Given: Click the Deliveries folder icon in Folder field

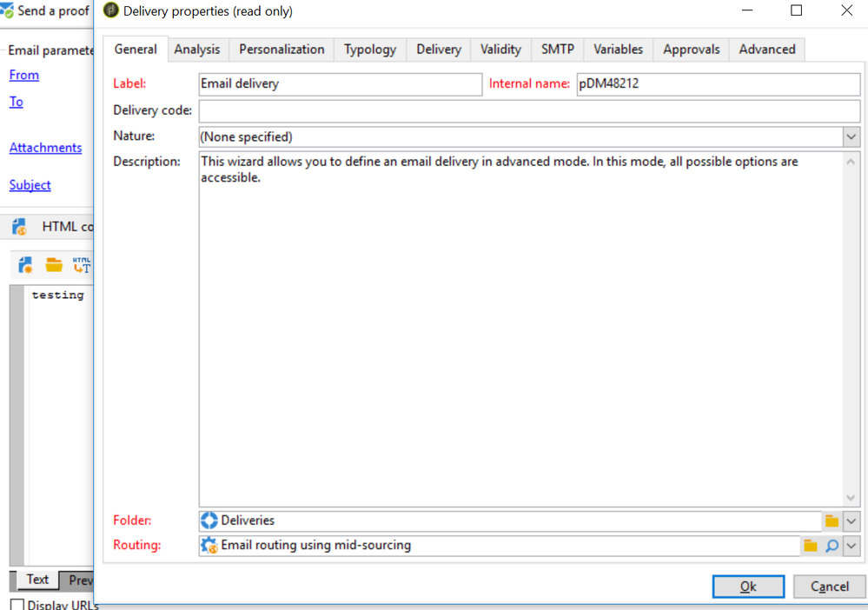Looking at the screenshot, I should tap(209, 520).
